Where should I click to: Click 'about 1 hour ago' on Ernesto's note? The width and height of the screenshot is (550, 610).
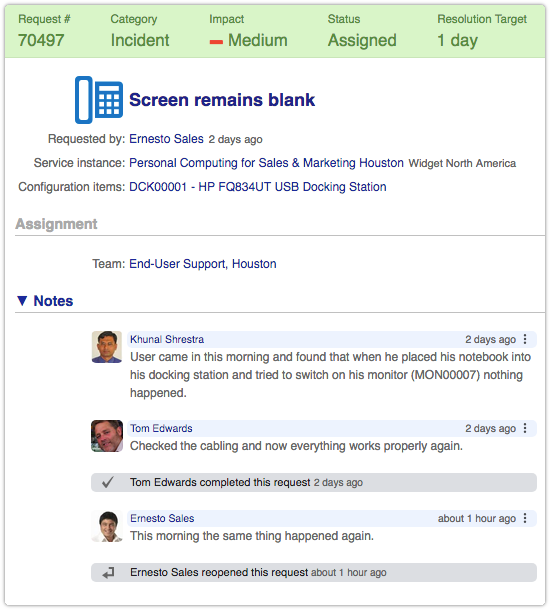(x=477, y=518)
